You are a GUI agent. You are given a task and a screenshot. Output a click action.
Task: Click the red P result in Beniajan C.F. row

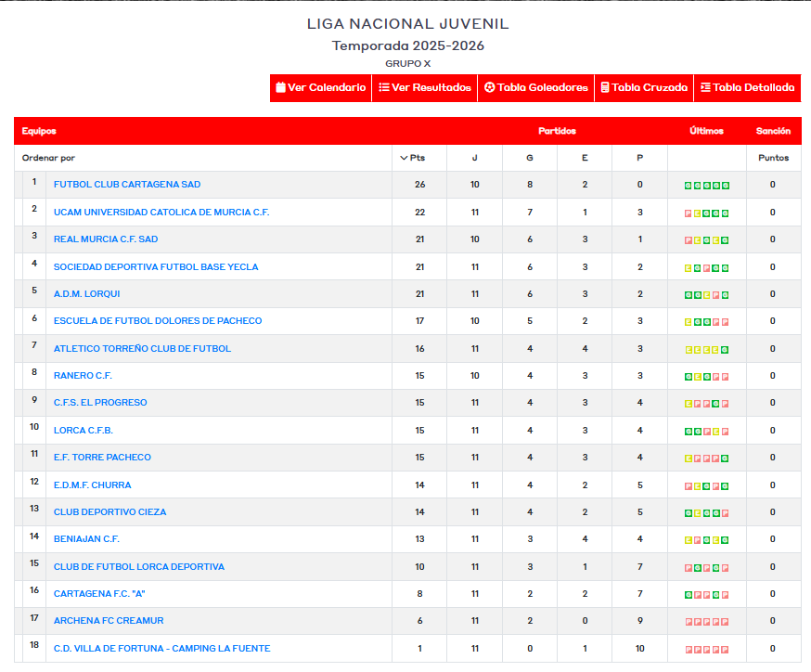pos(697,540)
